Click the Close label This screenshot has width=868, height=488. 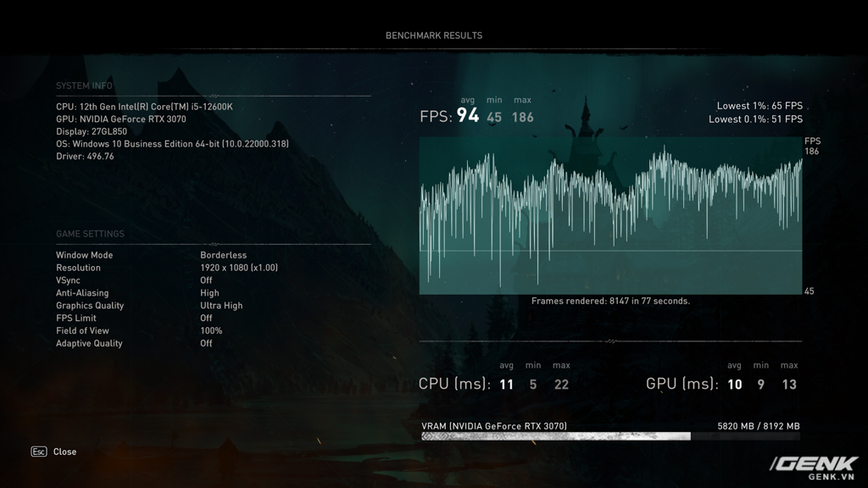64,452
